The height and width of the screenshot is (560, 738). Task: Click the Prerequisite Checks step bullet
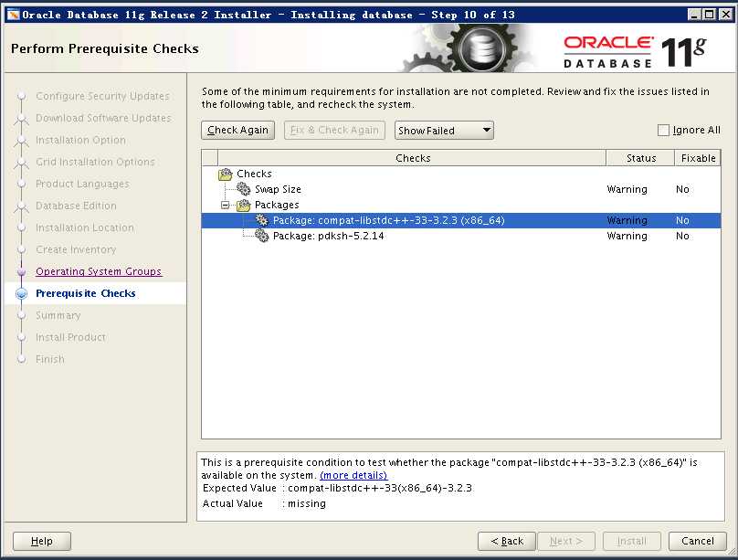[21, 293]
